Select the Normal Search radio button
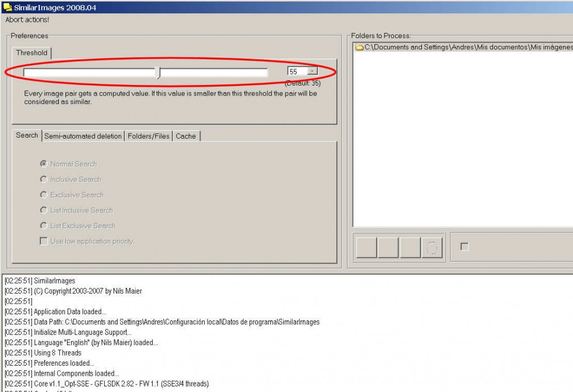 [x=44, y=164]
